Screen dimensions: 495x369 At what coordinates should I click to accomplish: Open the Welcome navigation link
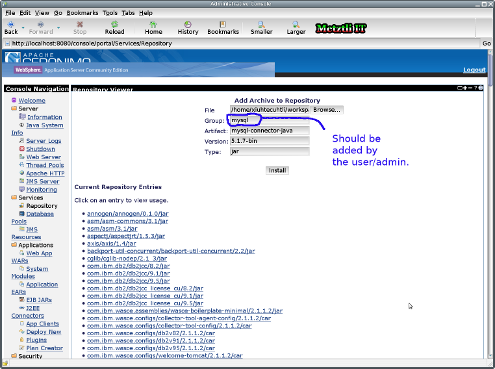point(32,100)
